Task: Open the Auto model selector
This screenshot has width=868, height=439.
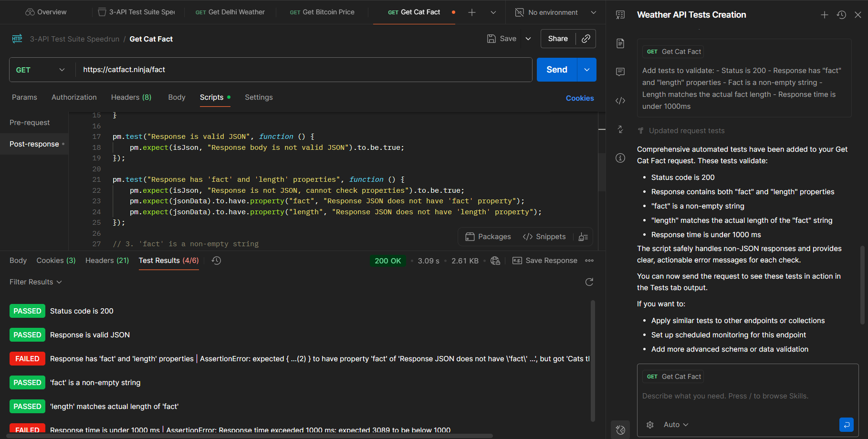Action: (676, 425)
